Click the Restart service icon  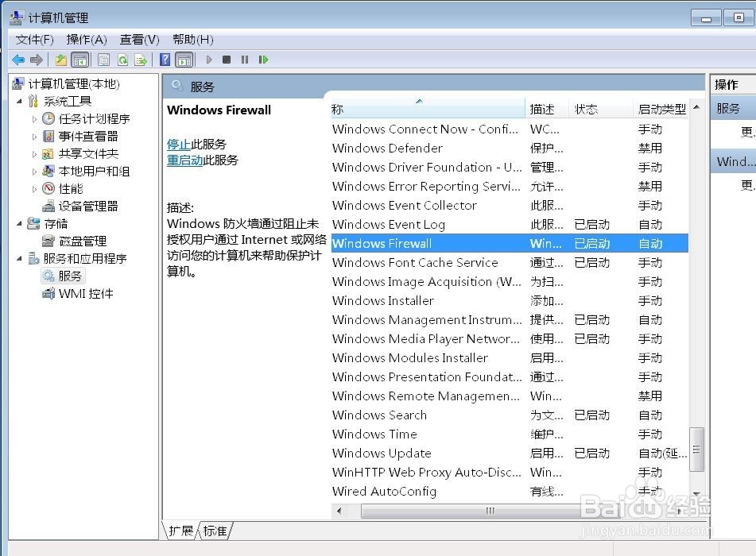(263, 60)
